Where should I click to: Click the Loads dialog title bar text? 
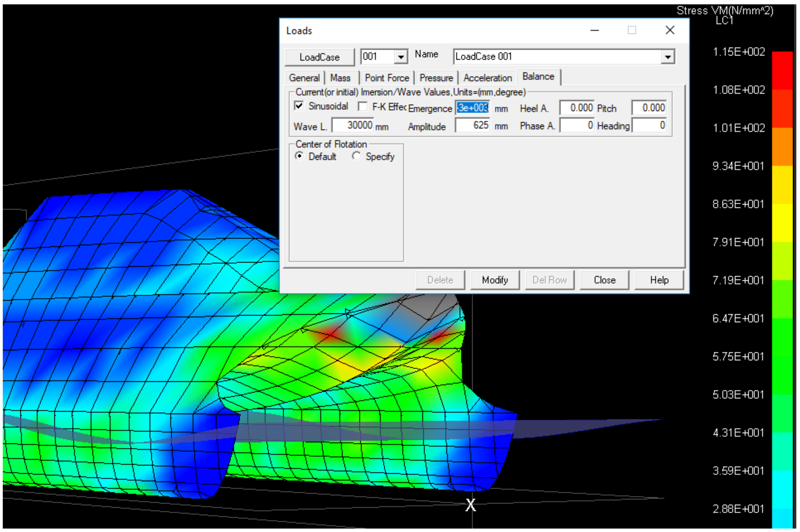click(x=299, y=30)
